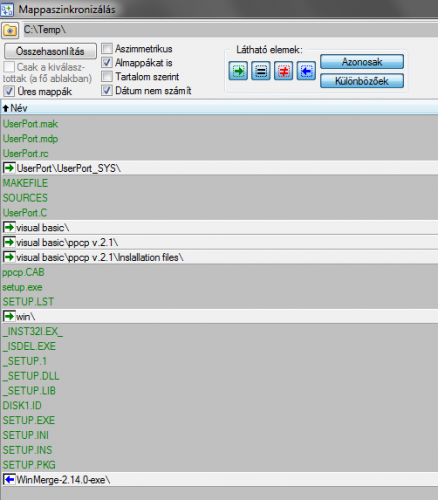The width and height of the screenshot is (438, 500).
Task: Click the green arrow icon beside win\
Action: pyautogui.click(x=9, y=316)
